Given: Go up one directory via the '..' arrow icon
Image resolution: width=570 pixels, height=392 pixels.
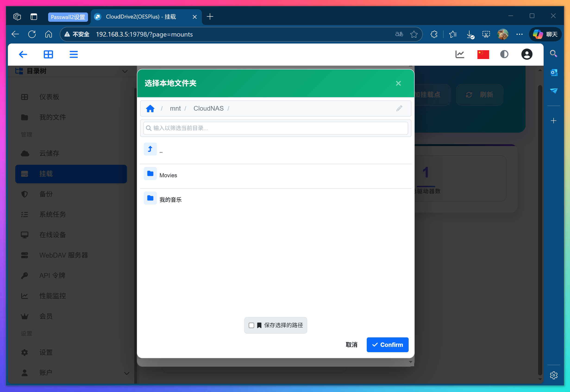Looking at the screenshot, I should (150, 149).
